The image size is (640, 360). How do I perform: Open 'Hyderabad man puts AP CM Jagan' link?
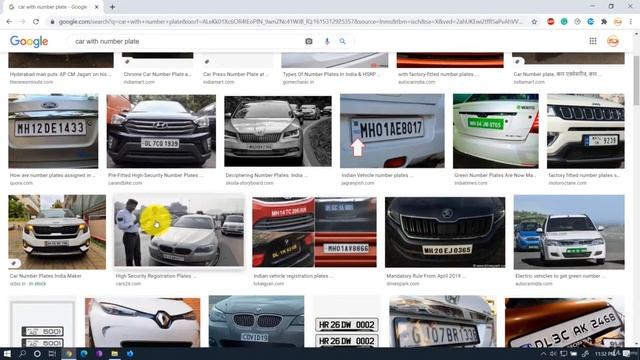pos(60,74)
